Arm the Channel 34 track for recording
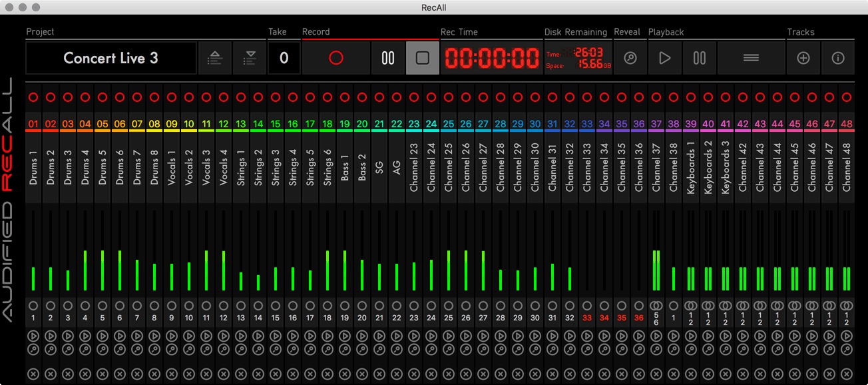The image size is (868, 385). pyautogui.click(x=604, y=97)
